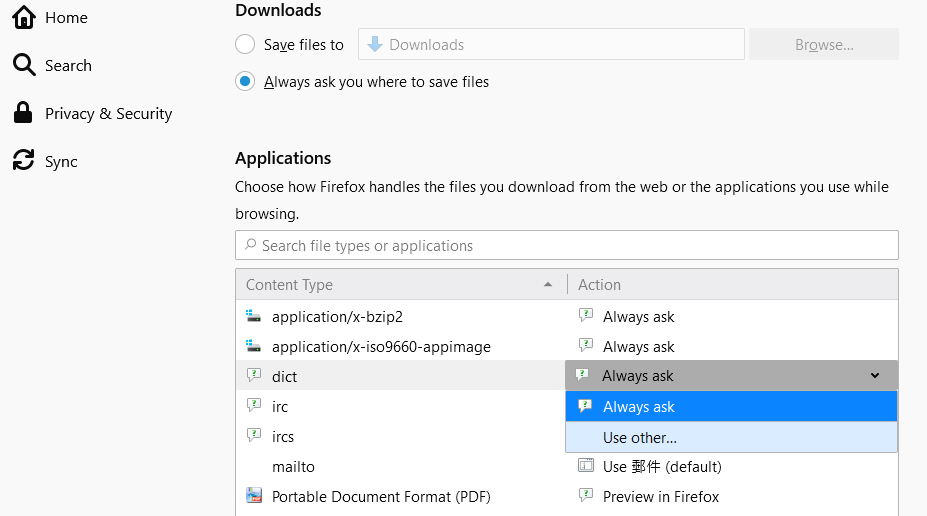Choose Use other... in dropdown list

[x=731, y=437]
